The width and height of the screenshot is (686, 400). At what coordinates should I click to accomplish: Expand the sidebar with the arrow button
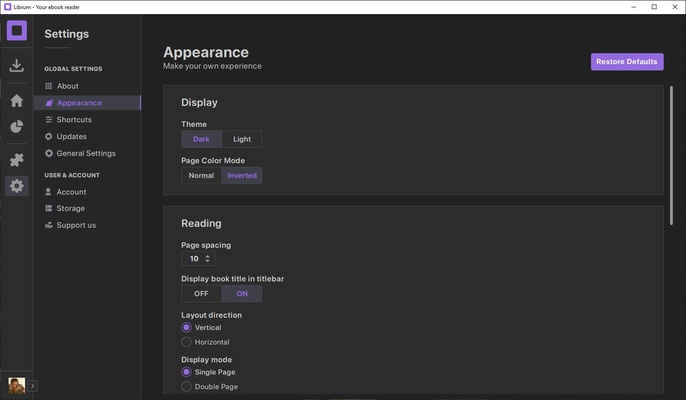[33, 385]
